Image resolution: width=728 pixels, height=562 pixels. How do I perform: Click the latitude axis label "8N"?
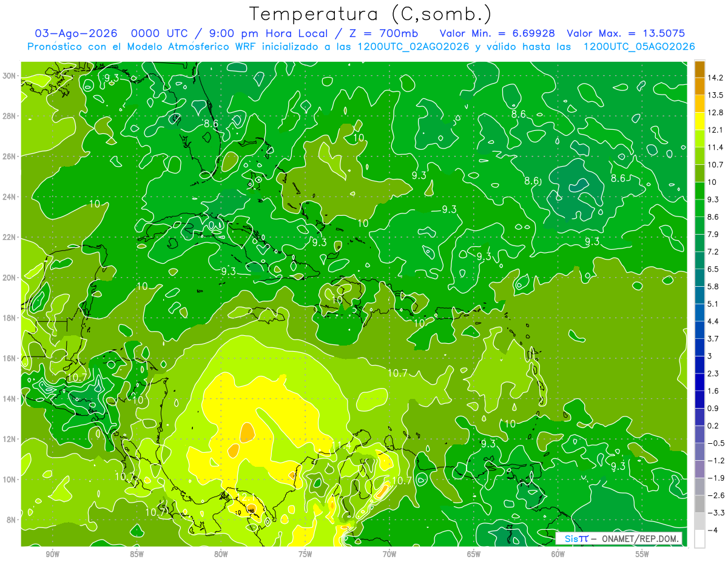12,520
